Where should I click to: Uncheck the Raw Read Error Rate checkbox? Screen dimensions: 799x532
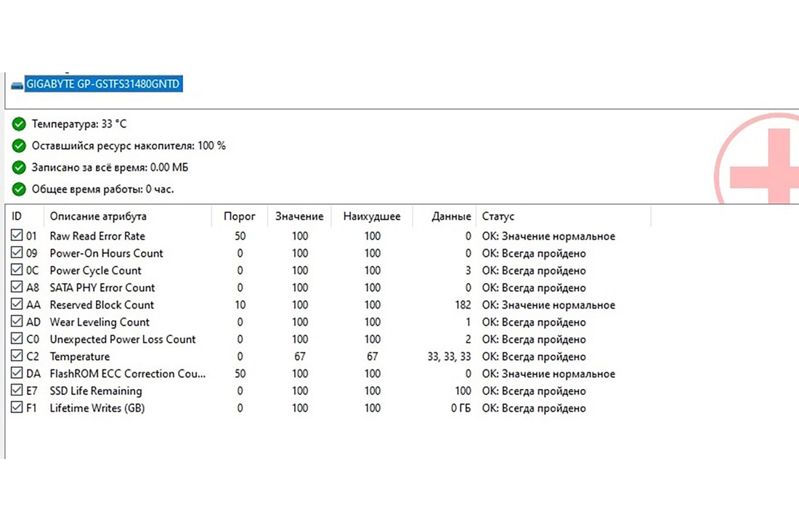(x=17, y=236)
